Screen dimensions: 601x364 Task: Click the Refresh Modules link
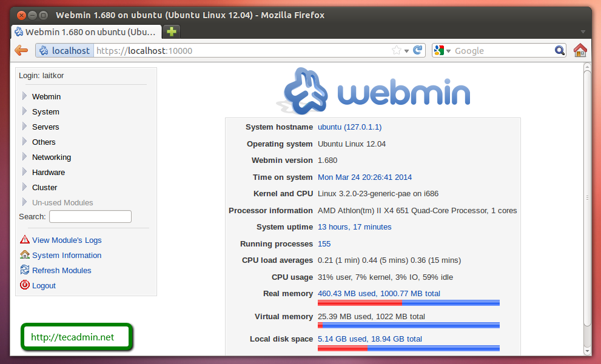click(62, 270)
